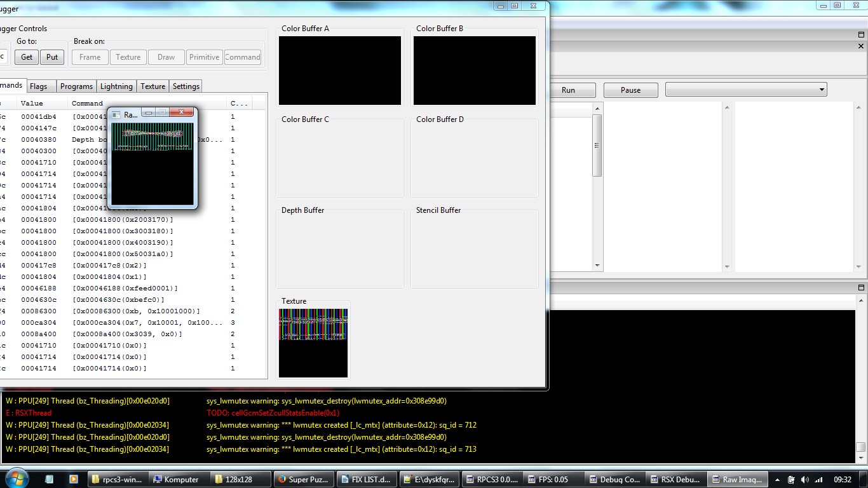Click the Run button
The height and width of the screenshot is (488, 868).
click(x=568, y=90)
